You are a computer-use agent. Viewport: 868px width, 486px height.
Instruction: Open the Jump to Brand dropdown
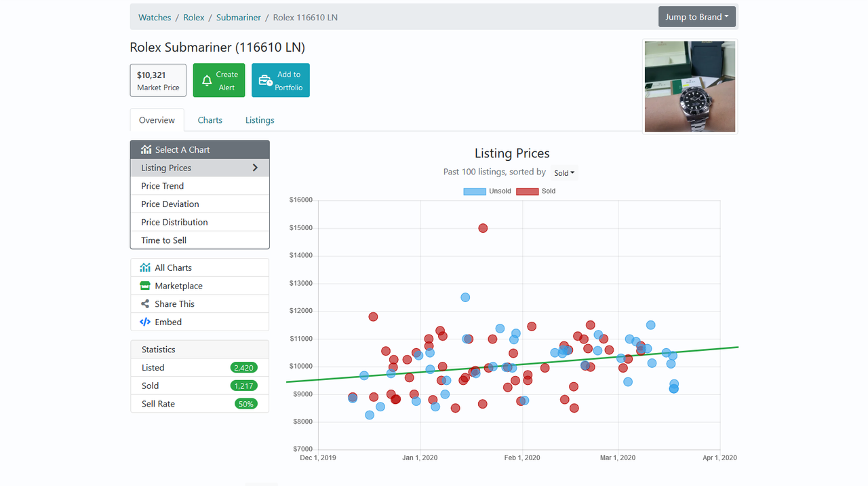point(697,17)
